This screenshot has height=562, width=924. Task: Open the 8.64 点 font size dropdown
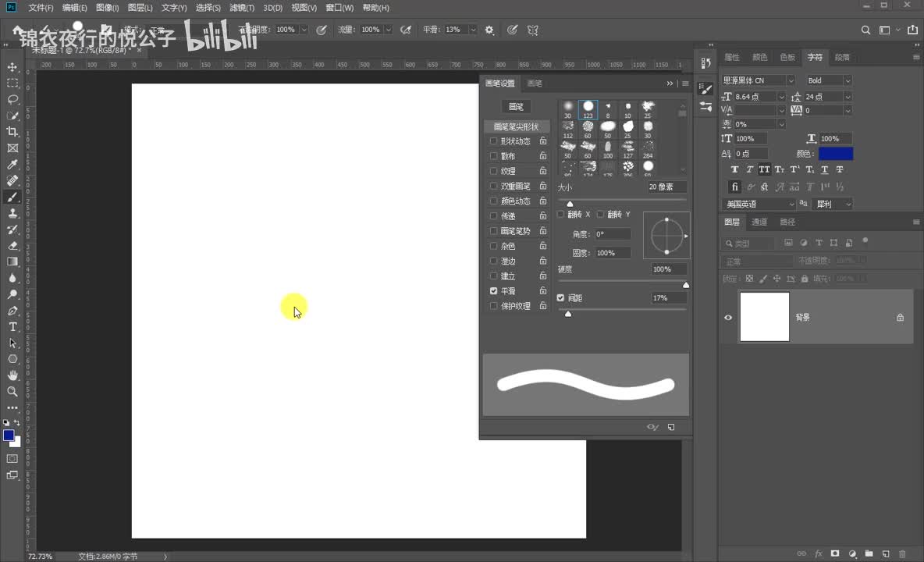[781, 97]
